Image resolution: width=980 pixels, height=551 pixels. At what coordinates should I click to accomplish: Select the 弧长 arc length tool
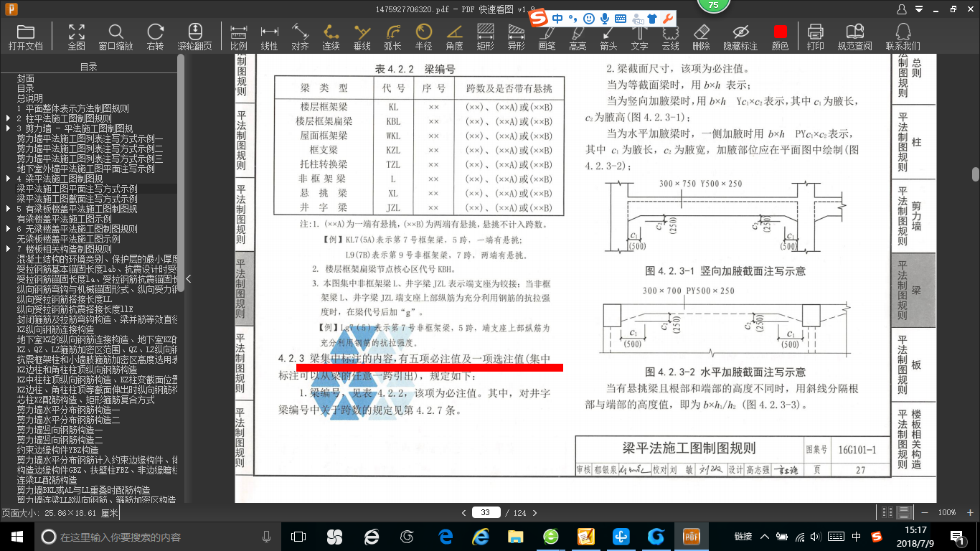[x=392, y=37]
